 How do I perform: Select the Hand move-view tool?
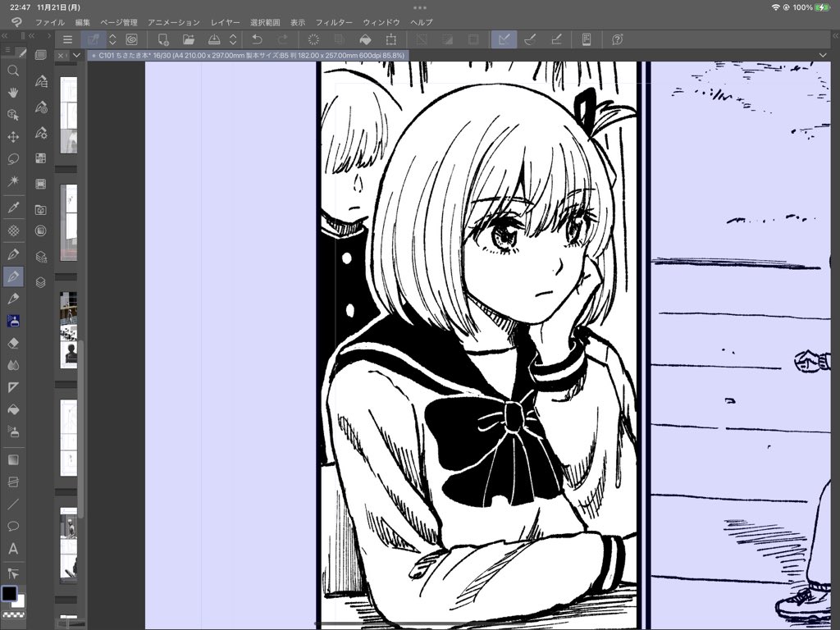tap(13, 93)
